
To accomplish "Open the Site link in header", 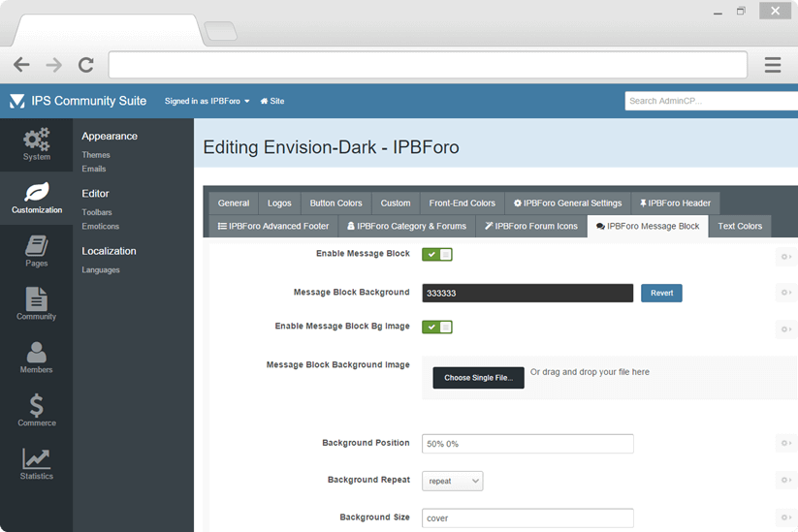I will click(272, 101).
